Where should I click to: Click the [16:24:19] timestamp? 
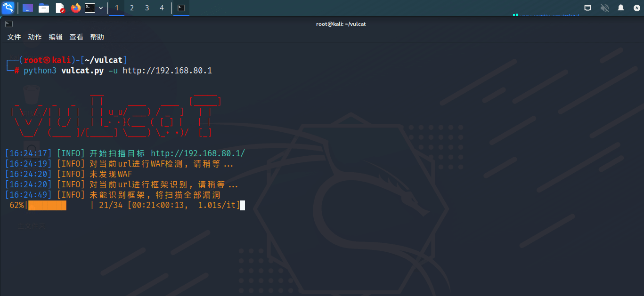coord(28,164)
